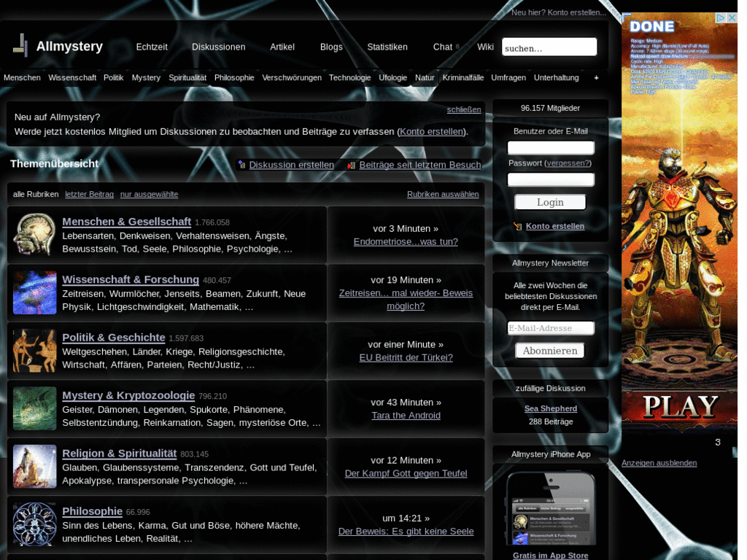Select the Mystery category tab
This screenshot has width=747, height=560.
click(146, 77)
